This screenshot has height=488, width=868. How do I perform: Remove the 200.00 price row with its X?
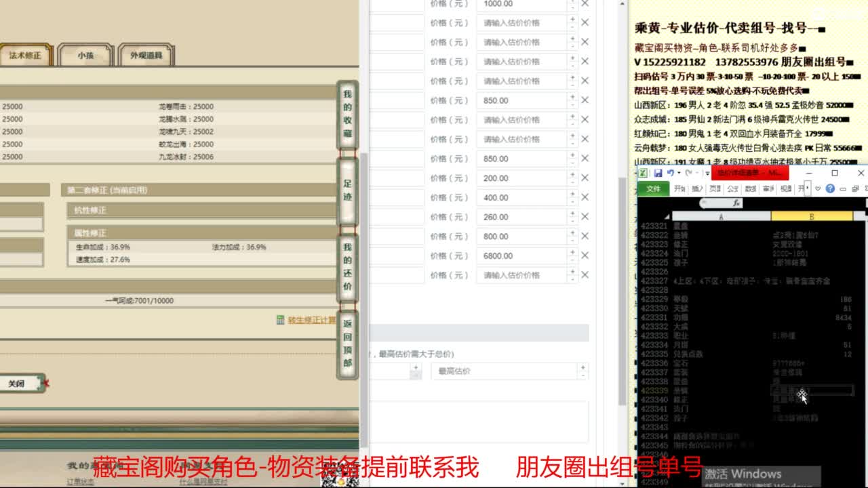coord(585,178)
